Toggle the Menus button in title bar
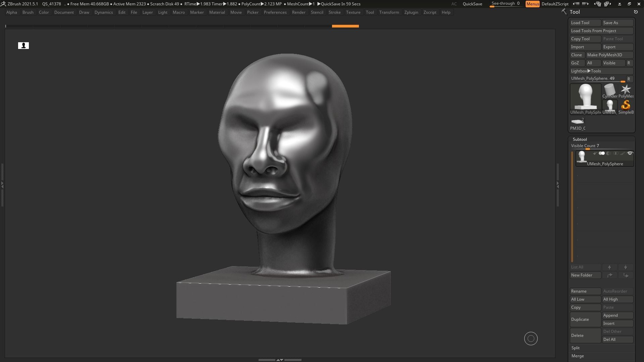The height and width of the screenshot is (362, 644). click(532, 4)
